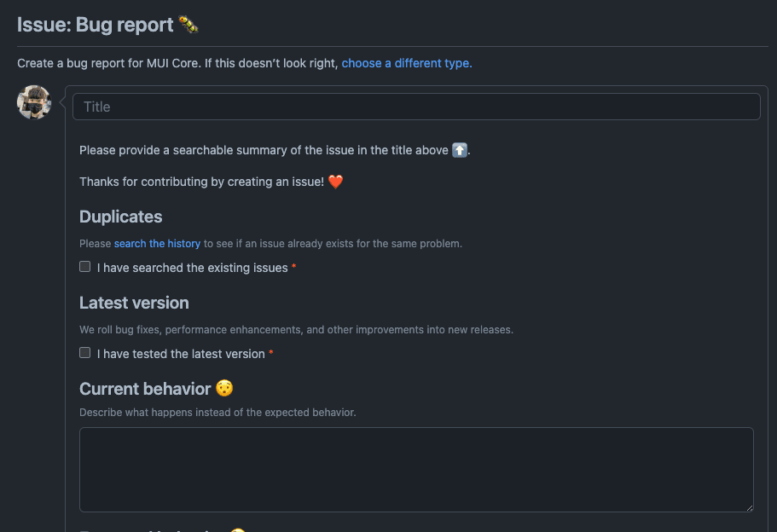Click the red asterisk after 'latest version' checkbox label
This screenshot has width=777, height=532.
click(x=271, y=354)
